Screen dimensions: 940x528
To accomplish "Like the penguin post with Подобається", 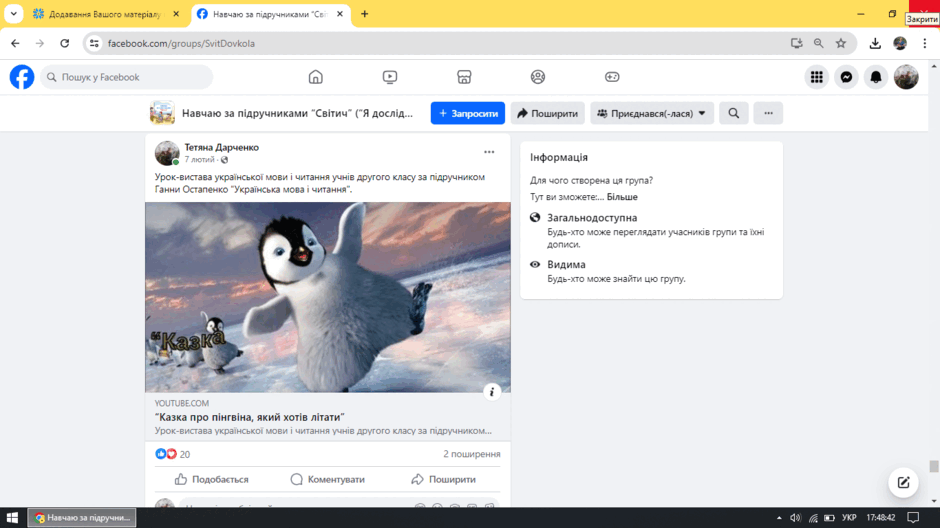I will pos(212,479).
